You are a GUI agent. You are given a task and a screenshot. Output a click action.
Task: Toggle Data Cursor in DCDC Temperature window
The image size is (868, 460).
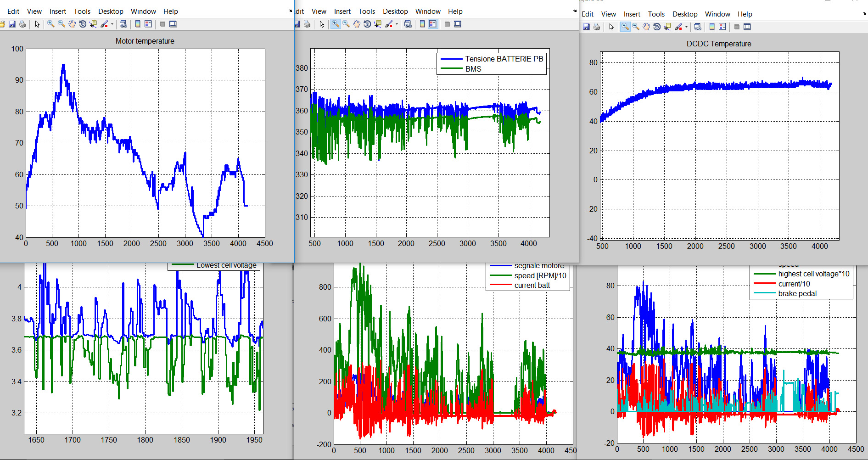pos(667,27)
